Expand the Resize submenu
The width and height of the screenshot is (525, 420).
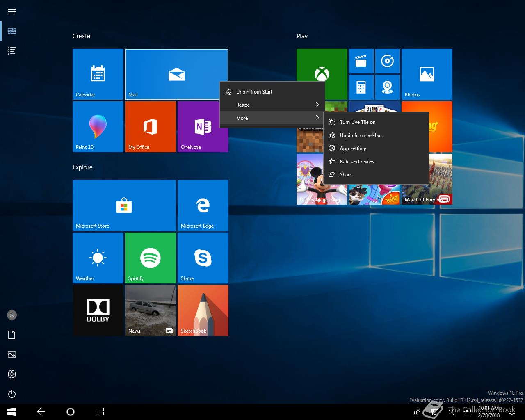click(272, 105)
